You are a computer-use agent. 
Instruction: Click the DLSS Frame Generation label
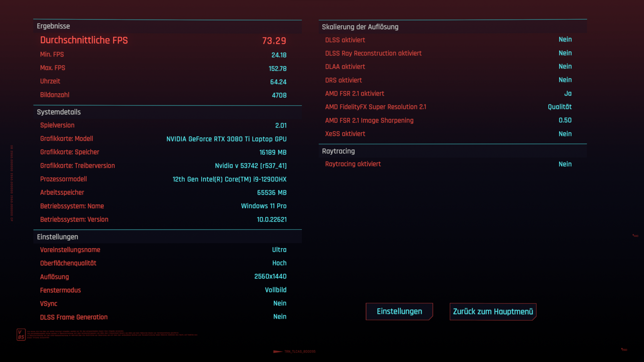(74, 317)
